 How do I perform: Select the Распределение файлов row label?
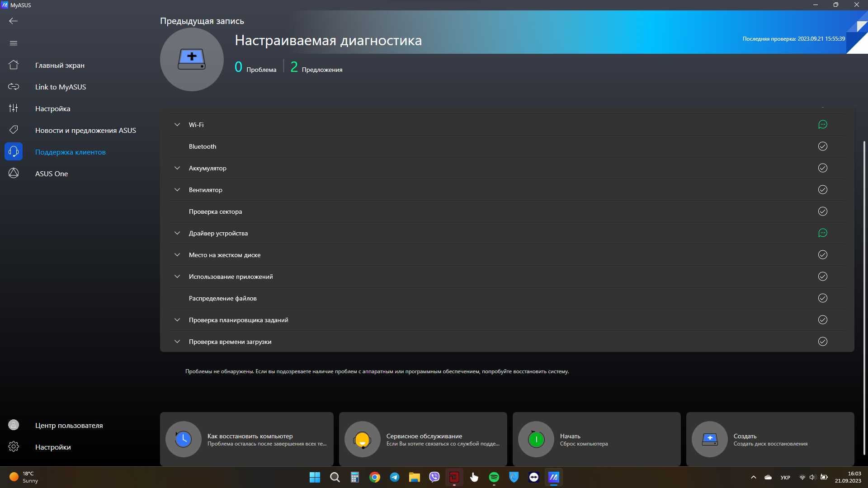tap(222, 298)
